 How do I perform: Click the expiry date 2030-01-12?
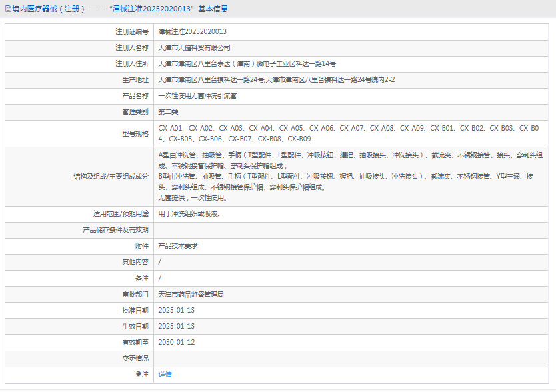coord(177,342)
